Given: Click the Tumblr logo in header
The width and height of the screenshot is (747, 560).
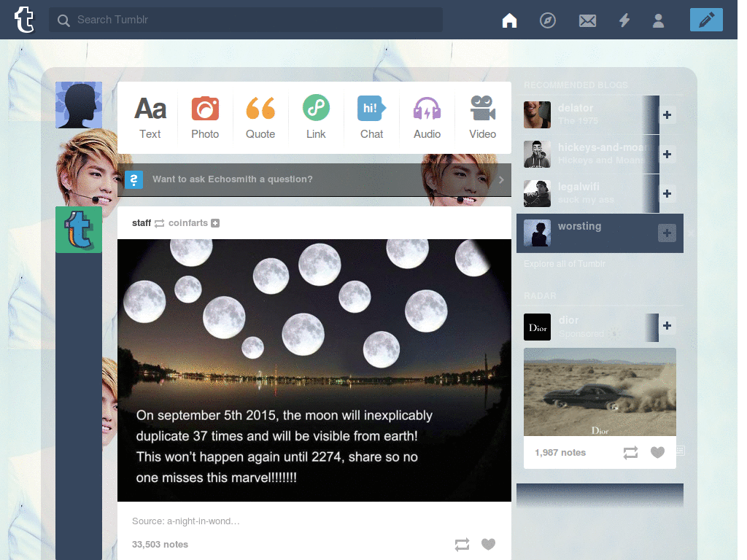Looking at the screenshot, I should [24, 20].
